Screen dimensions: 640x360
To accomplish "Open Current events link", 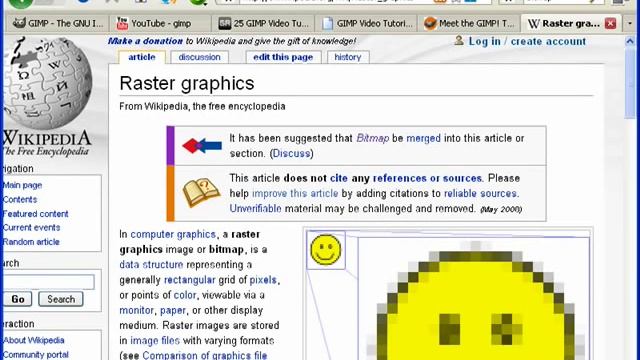I will tap(31, 228).
